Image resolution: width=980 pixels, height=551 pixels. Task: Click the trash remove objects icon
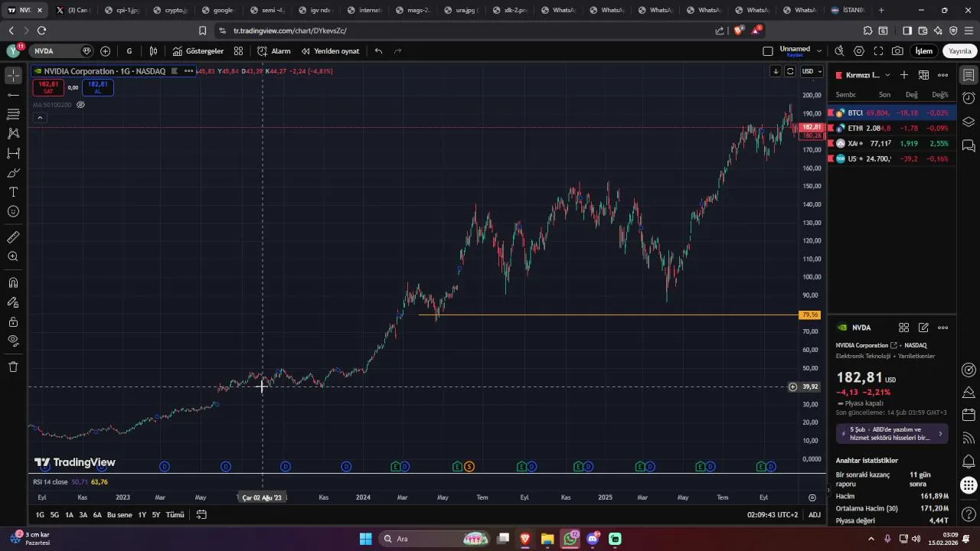(x=13, y=367)
